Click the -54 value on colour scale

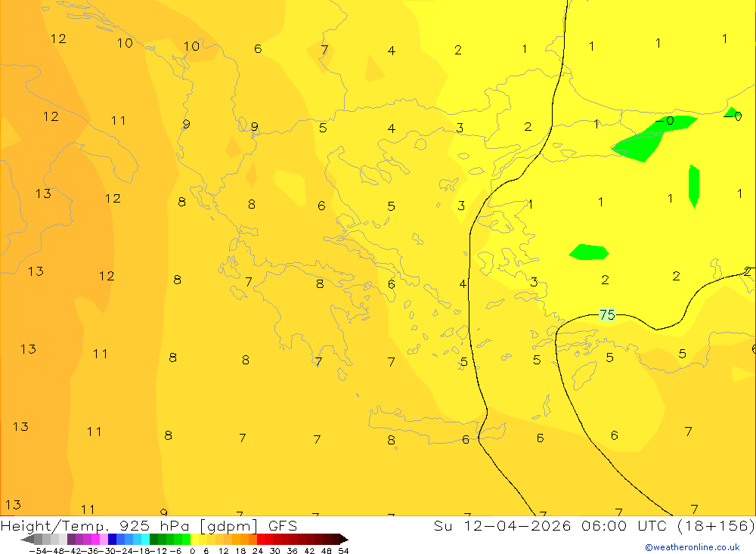[38, 551]
